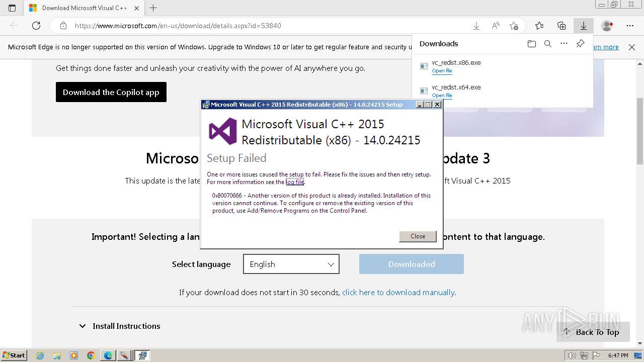Click the vc_redist.x86.exe file name
This screenshot has height=362, width=644.
[456, 63]
